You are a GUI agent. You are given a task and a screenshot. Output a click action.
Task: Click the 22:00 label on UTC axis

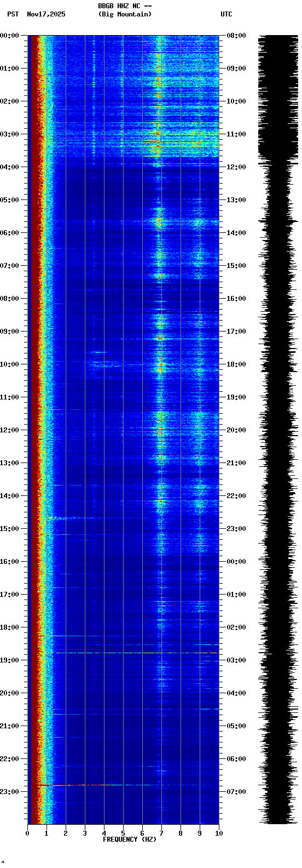click(x=236, y=496)
